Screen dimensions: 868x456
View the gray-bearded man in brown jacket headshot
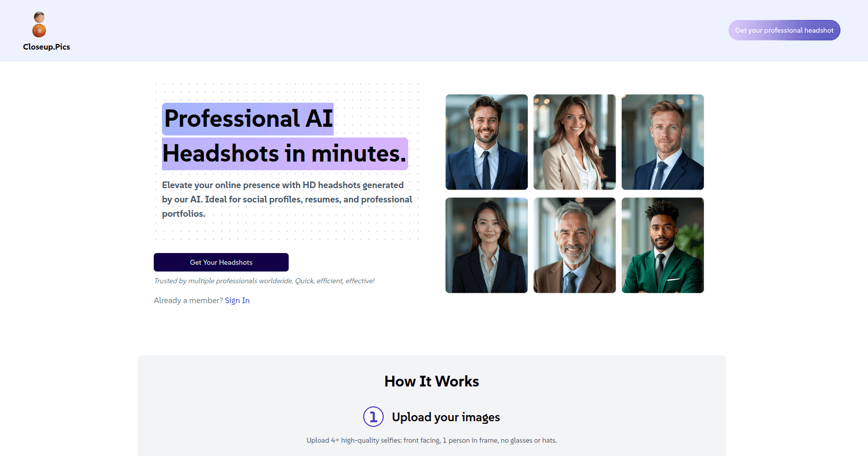(574, 245)
